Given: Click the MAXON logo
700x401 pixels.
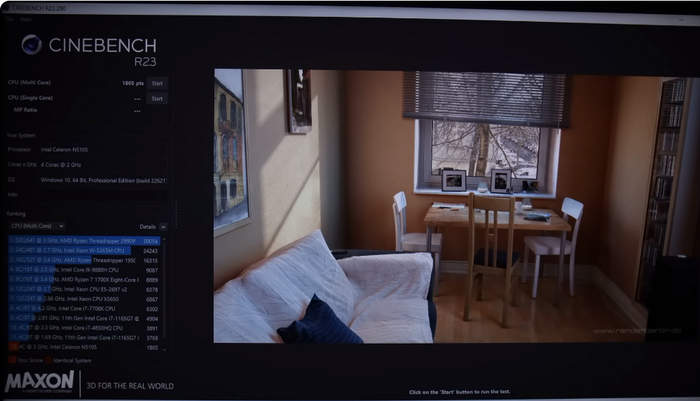Looking at the screenshot, I should [39, 382].
